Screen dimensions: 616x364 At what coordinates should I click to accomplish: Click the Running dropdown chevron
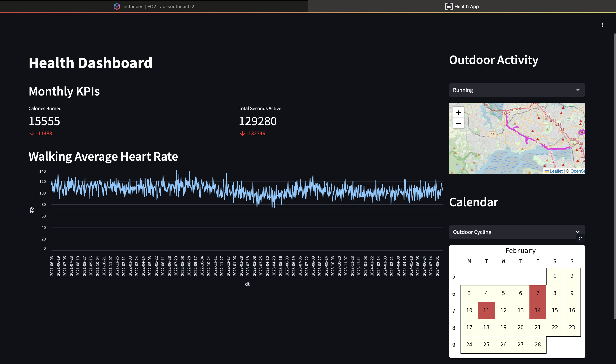[x=578, y=90]
